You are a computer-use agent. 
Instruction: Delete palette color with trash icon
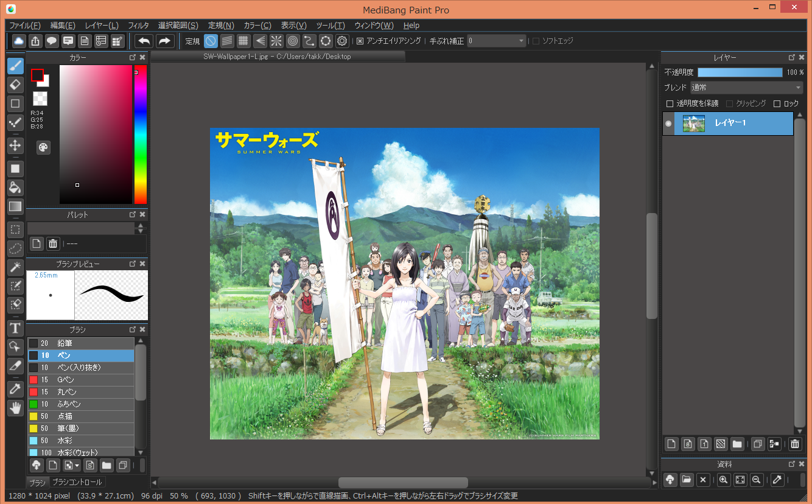53,243
